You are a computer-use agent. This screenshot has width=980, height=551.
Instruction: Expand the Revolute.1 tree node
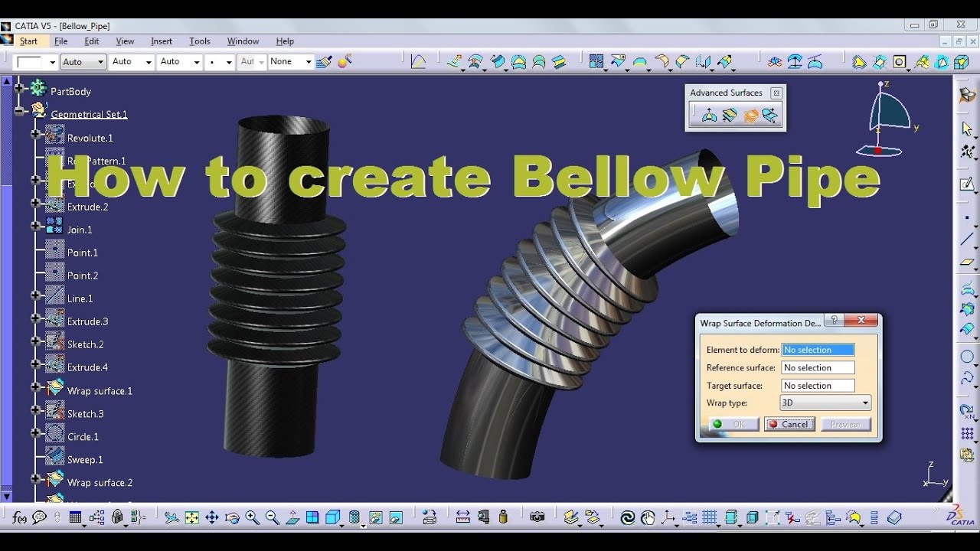coord(35,134)
